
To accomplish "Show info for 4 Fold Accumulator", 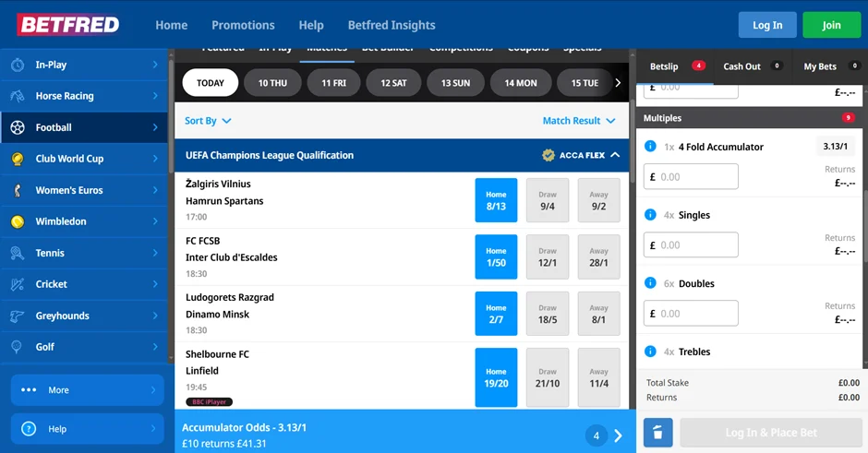I will (x=650, y=147).
